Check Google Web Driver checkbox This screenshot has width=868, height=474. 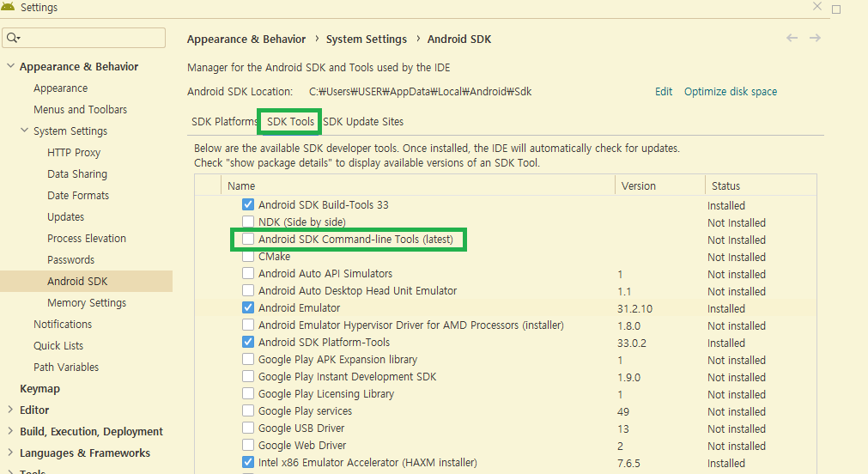(x=248, y=445)
